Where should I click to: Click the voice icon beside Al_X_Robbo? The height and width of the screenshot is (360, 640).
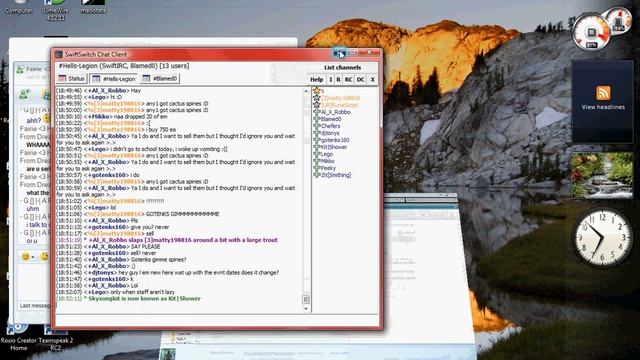click(x=316, y=112)
